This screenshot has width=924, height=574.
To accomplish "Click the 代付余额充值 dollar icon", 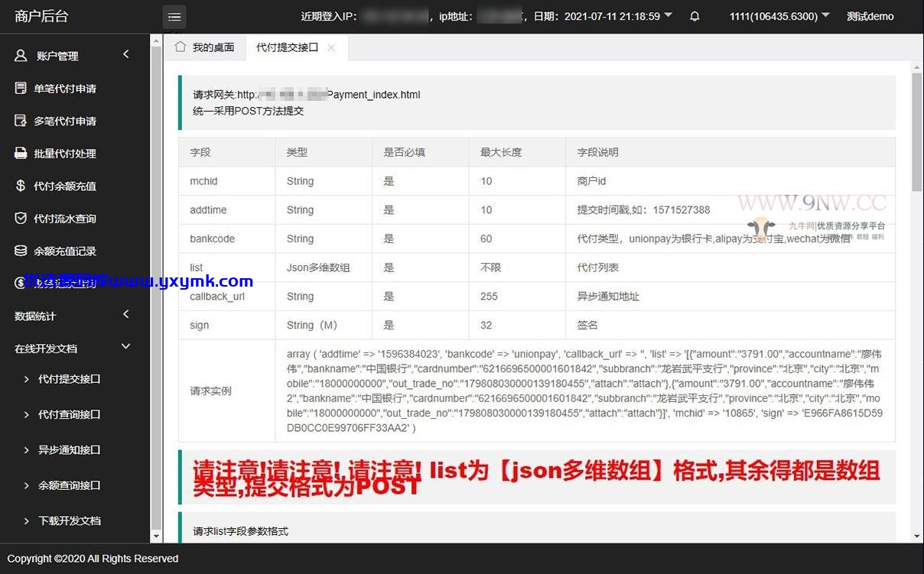I will pos(21,186).
